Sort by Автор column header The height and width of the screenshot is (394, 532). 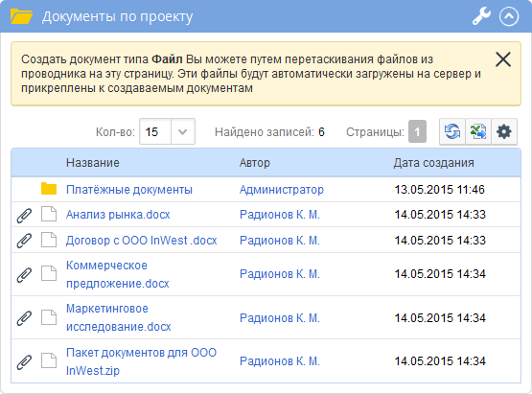tap(255, 163)
